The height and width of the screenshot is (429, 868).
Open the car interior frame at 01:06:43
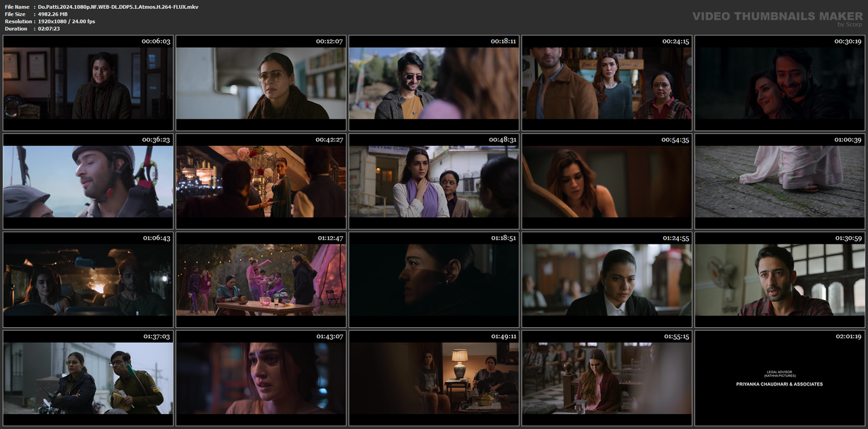click(x=88, y=280)
